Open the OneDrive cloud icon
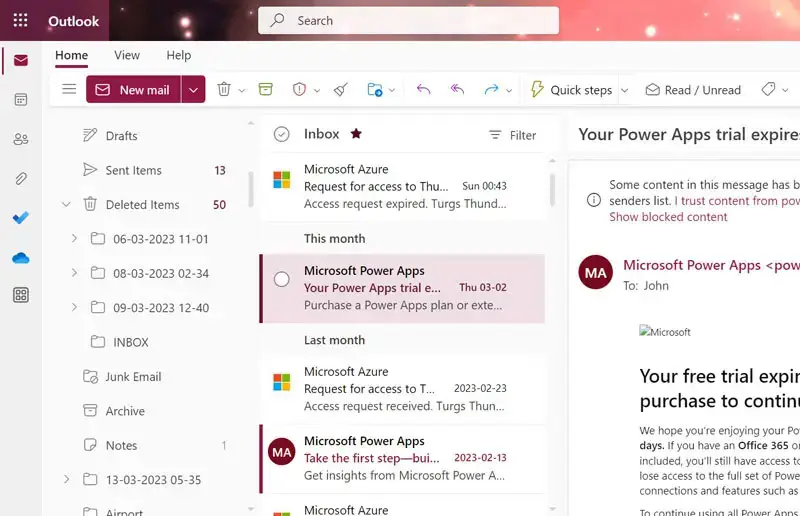 [x=21, y=258]
